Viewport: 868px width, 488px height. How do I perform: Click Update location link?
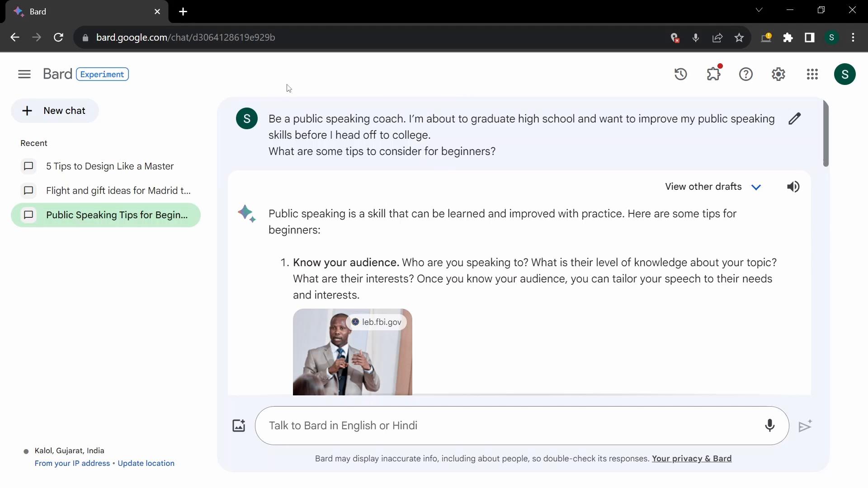[146, 463]
